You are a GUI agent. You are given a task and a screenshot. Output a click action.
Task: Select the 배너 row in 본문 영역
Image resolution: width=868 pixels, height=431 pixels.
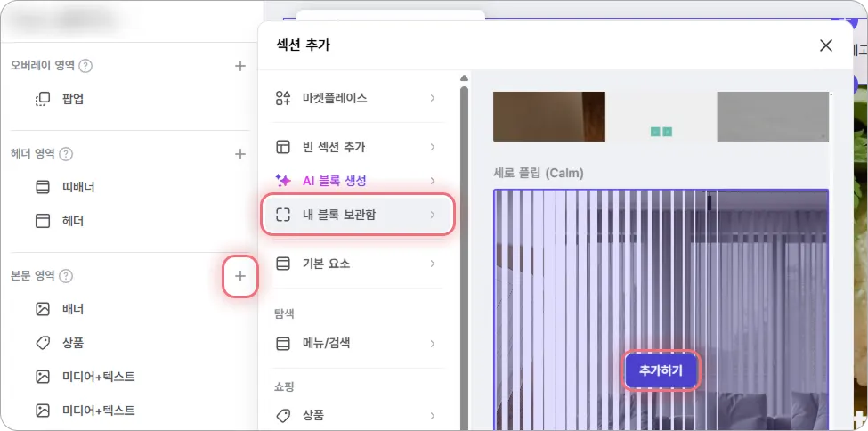coord(128,309)
